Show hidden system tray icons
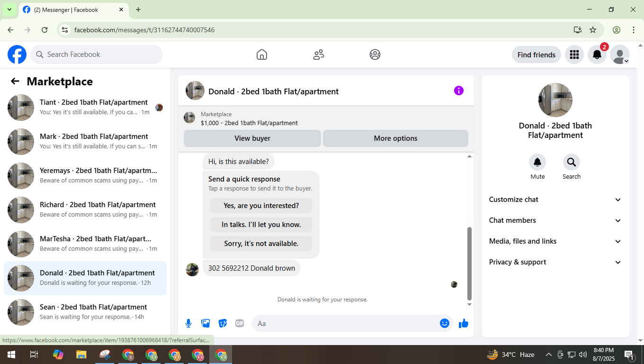Image resolution: width=644 pixels, height=364 pixels. coord(549,355)
